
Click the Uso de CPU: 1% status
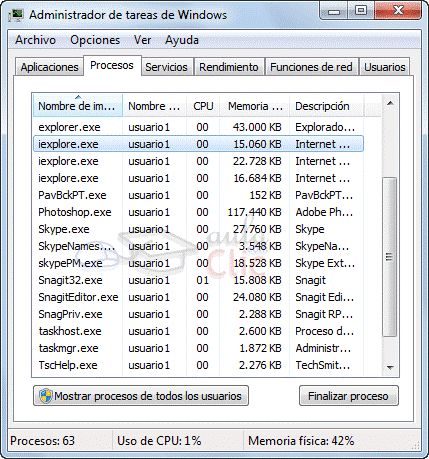(x=159, y=441)
